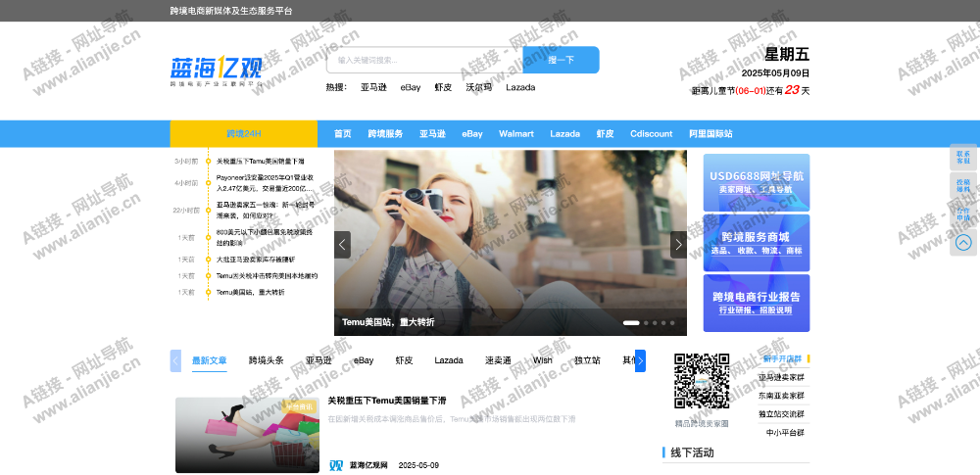Click the 观 author avatar icon

(x=336, y=465)
